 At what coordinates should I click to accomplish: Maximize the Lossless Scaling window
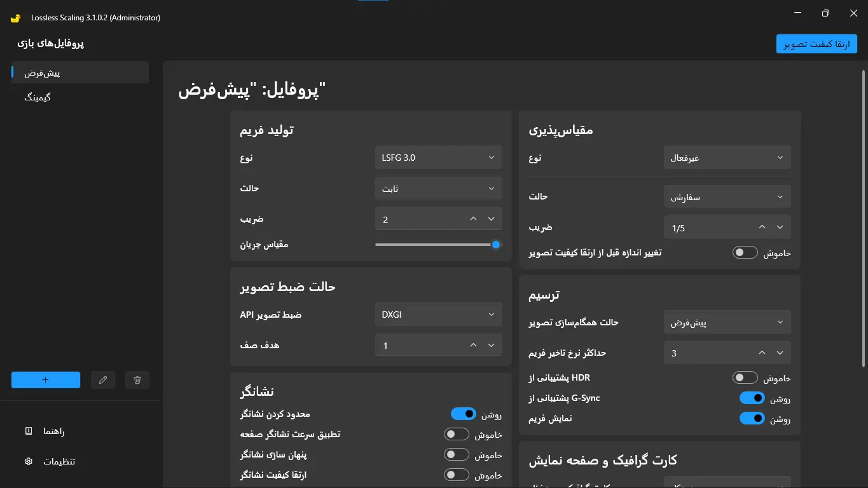coord(825,13)
